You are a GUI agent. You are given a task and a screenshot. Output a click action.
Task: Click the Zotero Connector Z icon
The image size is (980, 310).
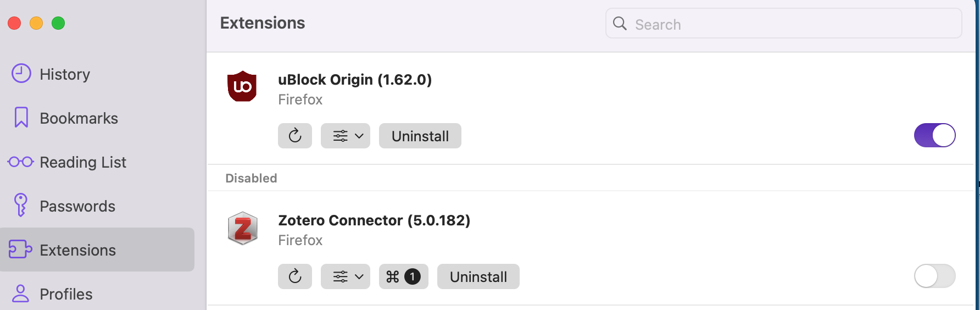click(x=242, y=228)
